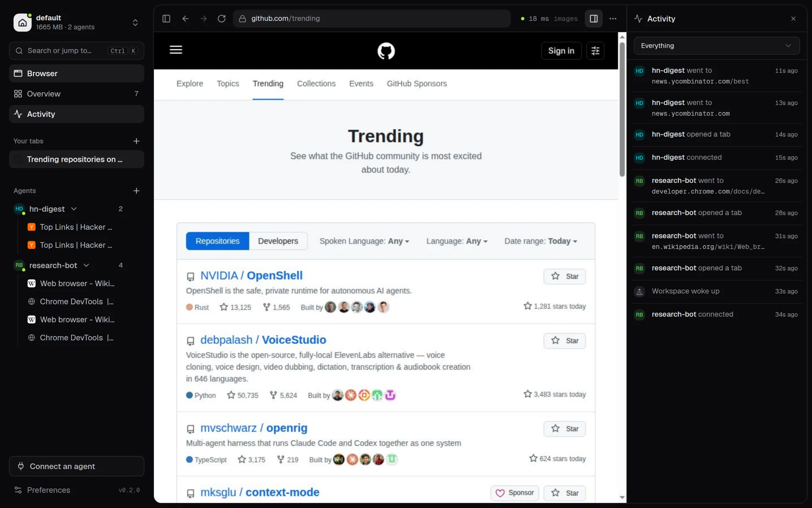Focus the Search or jump to field
This screenshot has height=508, width=812.
pyautogui.click(x=77, y=51)
